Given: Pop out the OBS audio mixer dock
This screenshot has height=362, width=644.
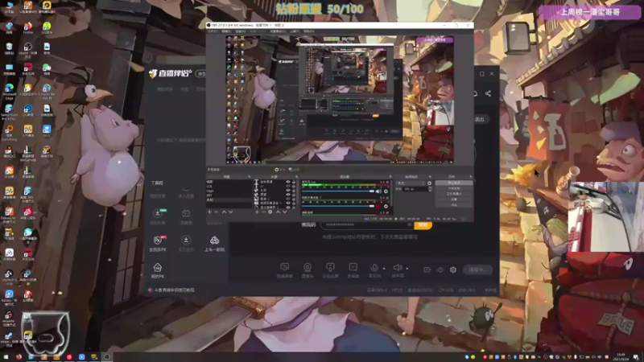Looking at the screenshot, I should (390, 177).
